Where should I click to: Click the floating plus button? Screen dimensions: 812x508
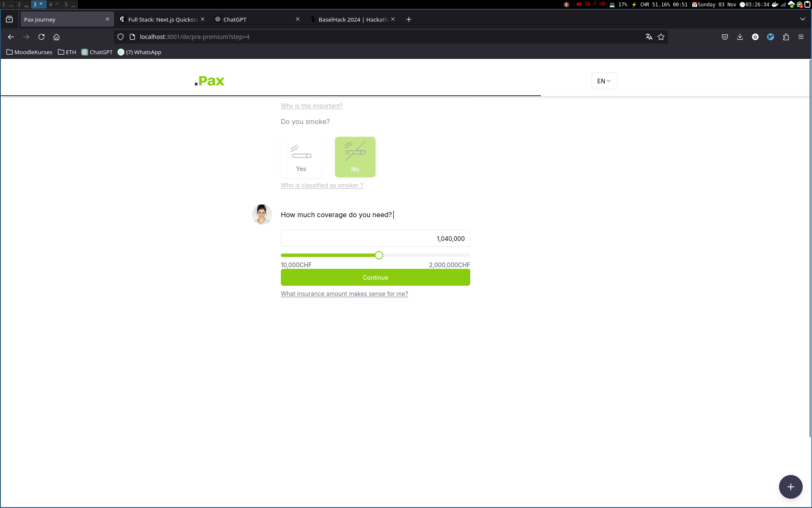point(790,487)
